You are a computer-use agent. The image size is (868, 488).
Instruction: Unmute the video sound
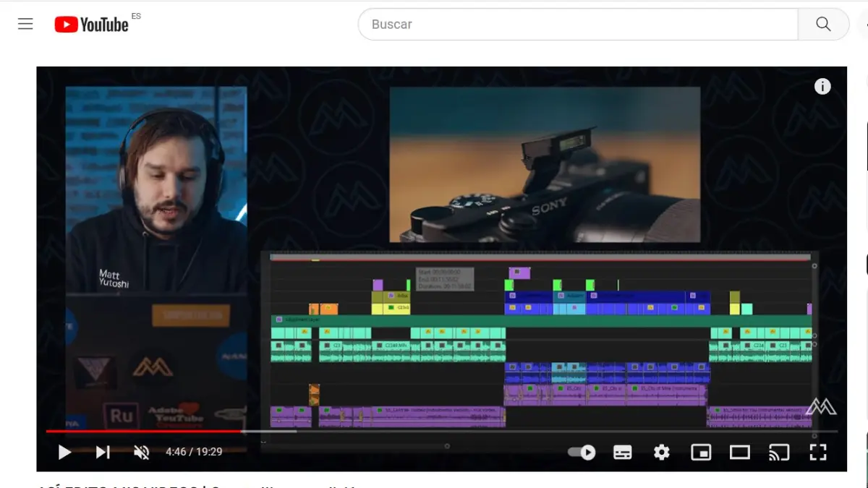point(142,452)
